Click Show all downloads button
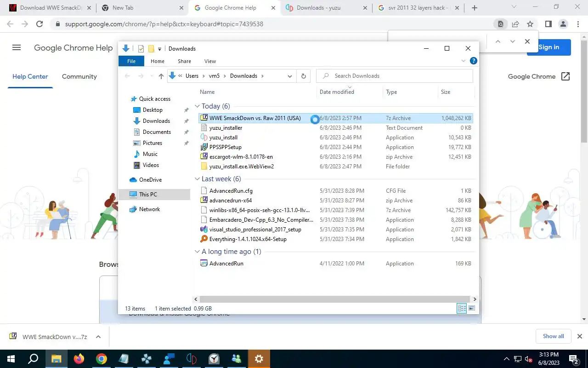Image resolution: width=588 pixels, height=368 pixels. pos(553,336)
